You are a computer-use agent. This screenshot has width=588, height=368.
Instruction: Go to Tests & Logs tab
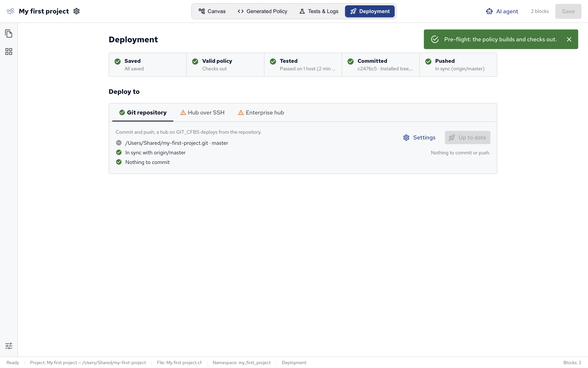click(x=319, y=11)
